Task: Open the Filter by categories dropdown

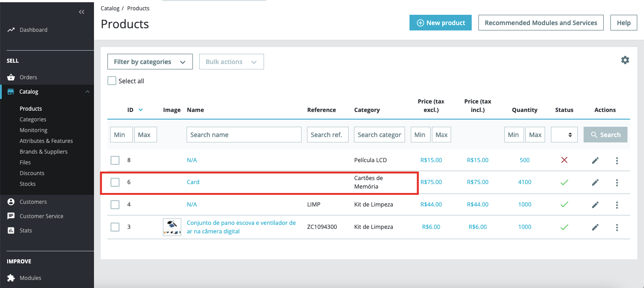Action: [150, 62]
